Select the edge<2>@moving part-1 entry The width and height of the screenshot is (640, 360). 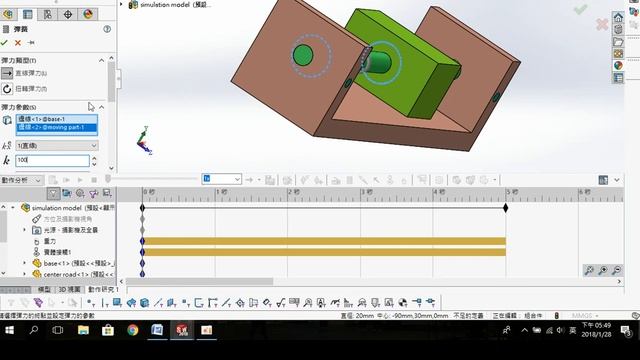(57, 127)
